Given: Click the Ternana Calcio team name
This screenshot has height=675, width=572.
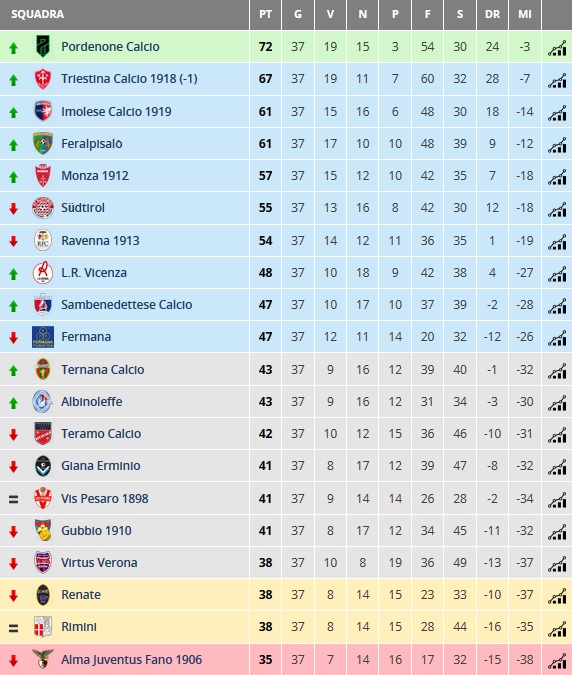Looking at the screenshot, I should tap(102, 370).
